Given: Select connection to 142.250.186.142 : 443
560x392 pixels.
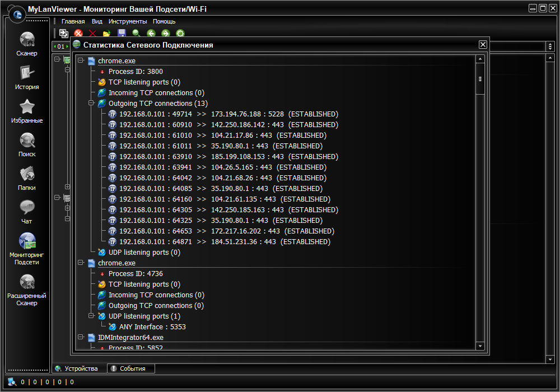Looking at the screenshot, I should (x=228, y=125).
